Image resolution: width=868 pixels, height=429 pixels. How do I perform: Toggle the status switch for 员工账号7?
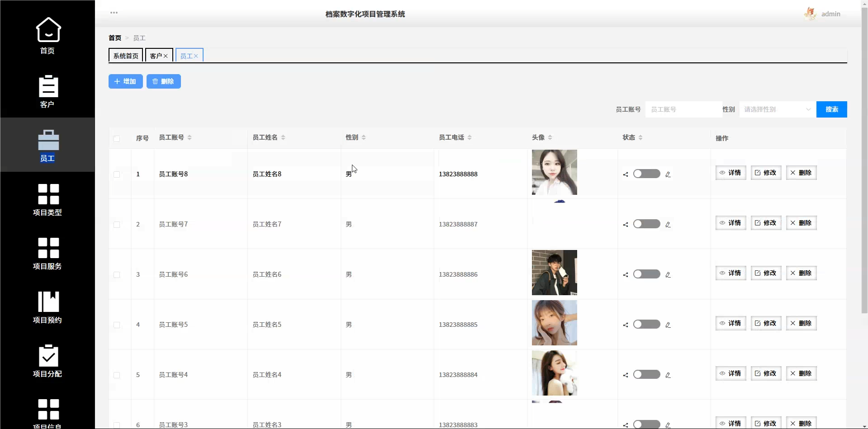tap(647, 224)
